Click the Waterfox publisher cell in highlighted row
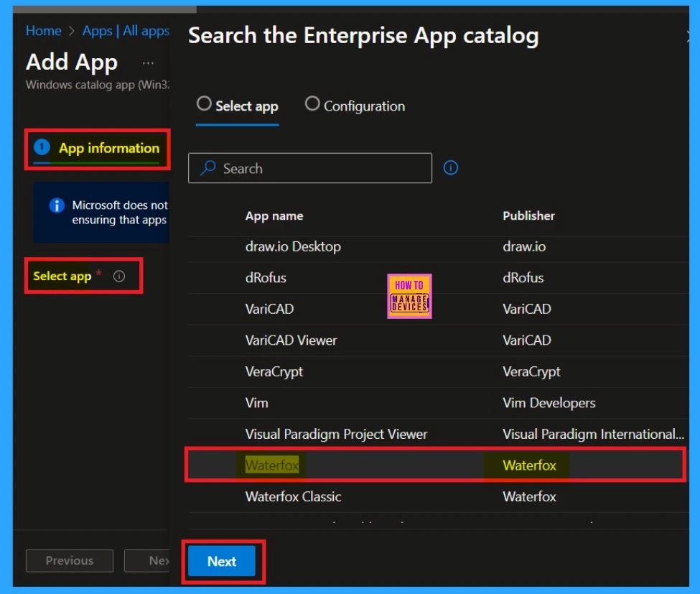700x594 pixels. tap(529, 465)
